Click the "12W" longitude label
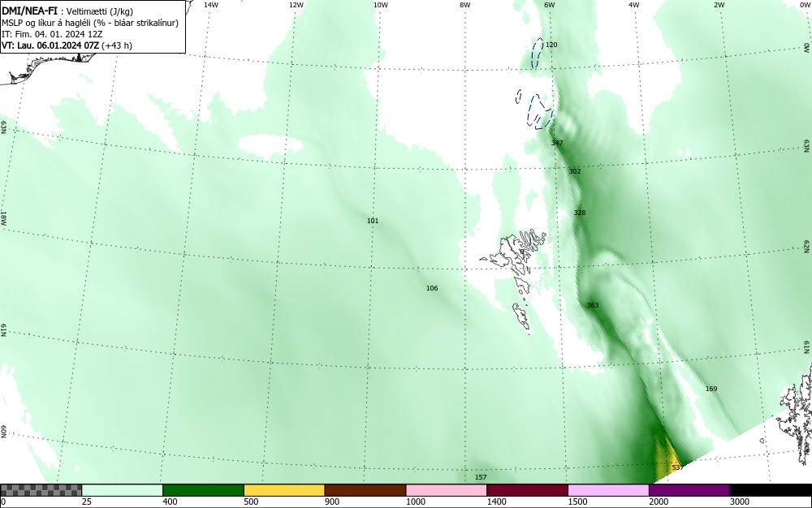Image resolution: width=812 pixels, height=508 pixels. pos(296,5)
